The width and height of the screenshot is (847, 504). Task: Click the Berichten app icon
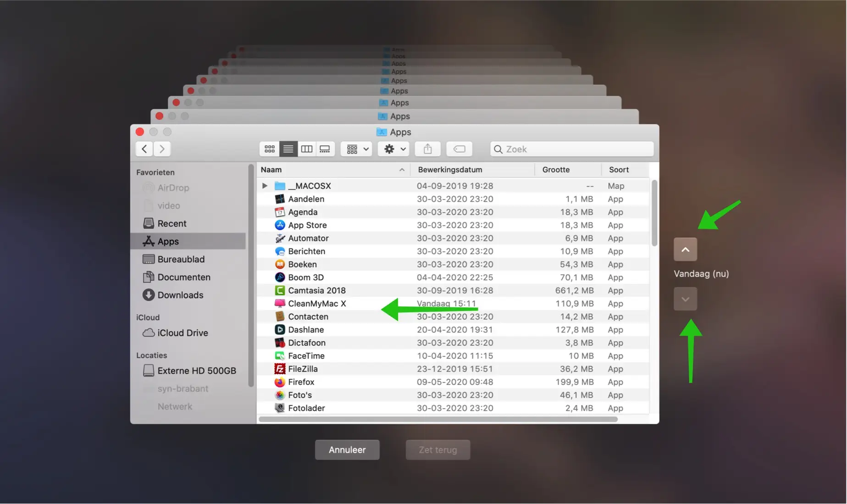pyautogui.click(x=280, y=251)
